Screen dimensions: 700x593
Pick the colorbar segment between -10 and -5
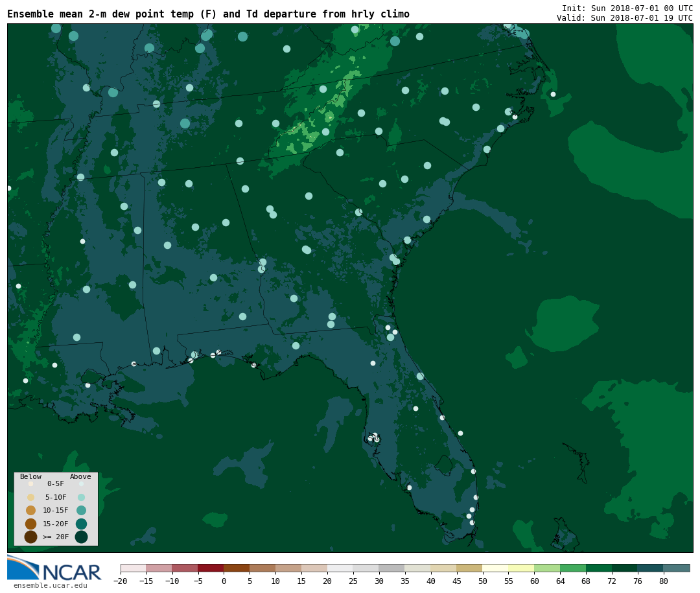(x=185, y=568)
